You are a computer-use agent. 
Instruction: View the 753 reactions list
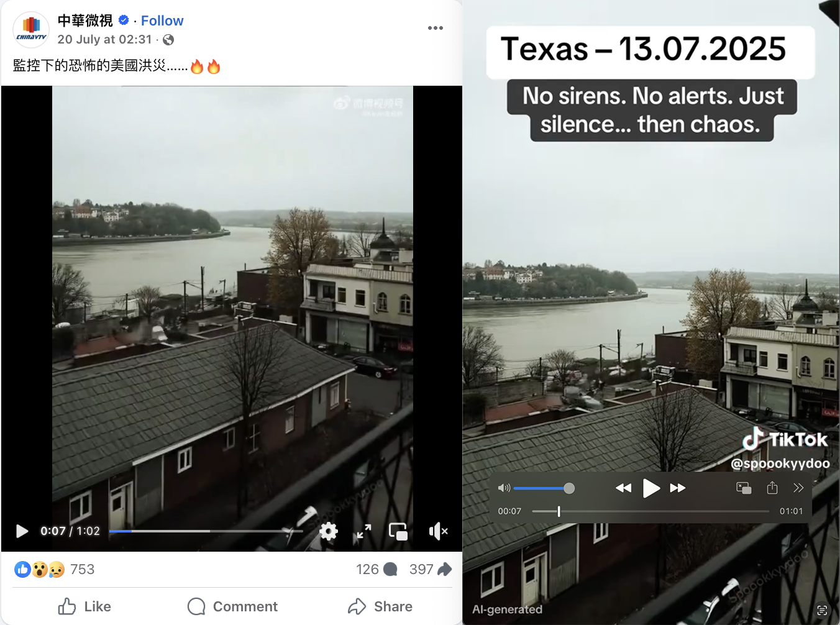pyautogui.click(x=55, y=569)
